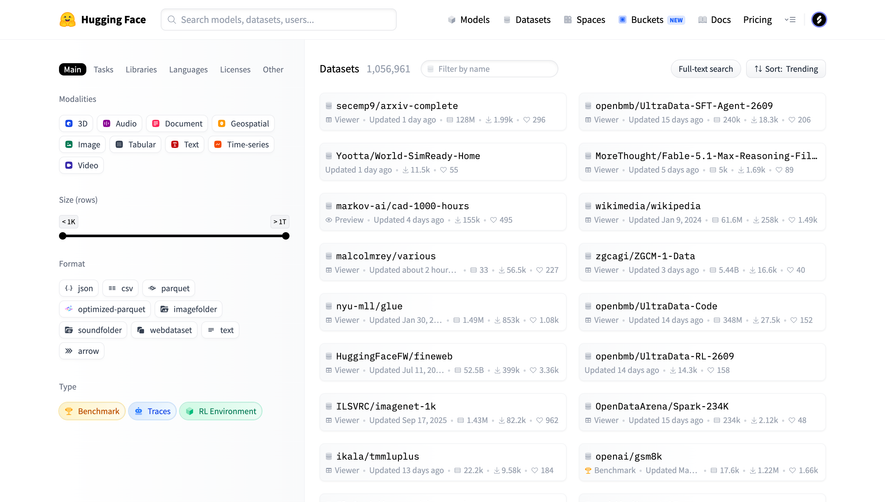Open ILSVRC/imagenet-1k dataset
885x502 pixels.
(x=443, y=413)
